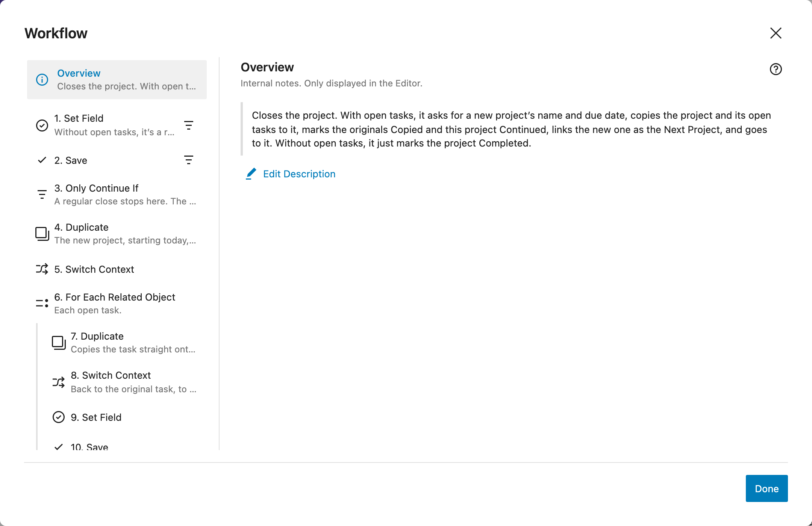Viewport: 812px width, 526px height.
Task: Open step 4. Duplicate
Action: (x=117, y=234)
